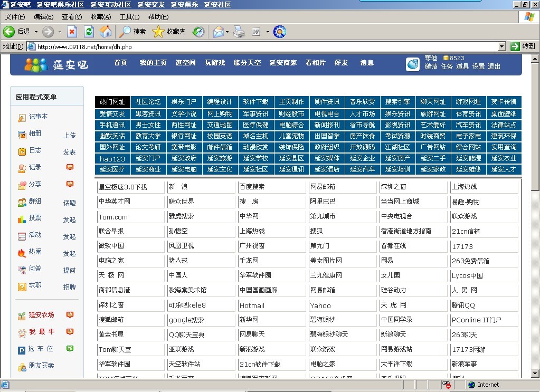Click the 相册 album icon
Image resolution: width=540 pixels, height=392 pixels.
pos(22,135)
